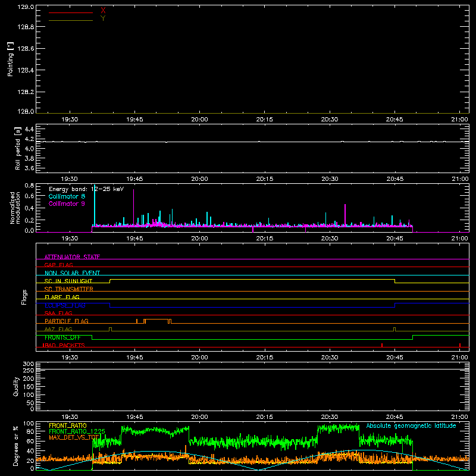Click the SC_IN_SUNLIGHT rising step

(x=110, y=281)
